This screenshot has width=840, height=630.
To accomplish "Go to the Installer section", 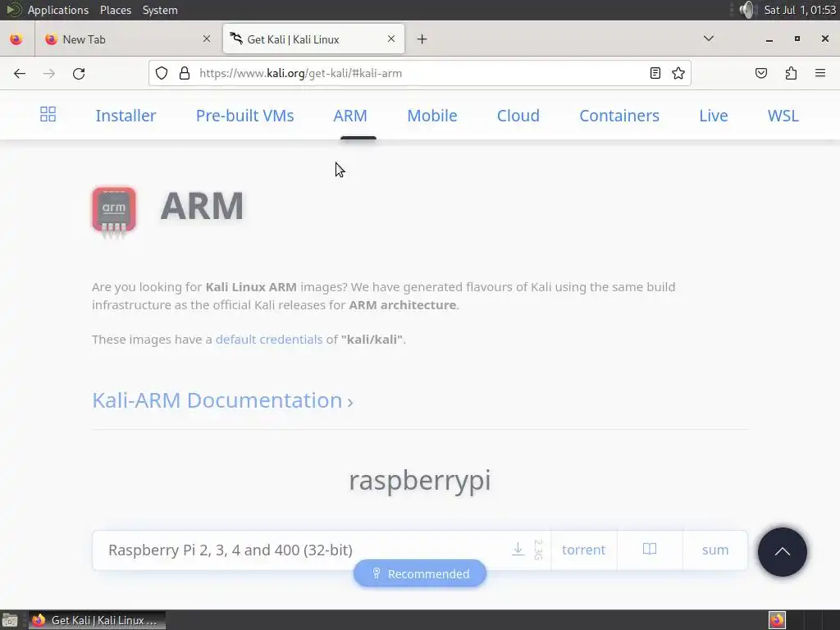I will click(x=126, y=116).
